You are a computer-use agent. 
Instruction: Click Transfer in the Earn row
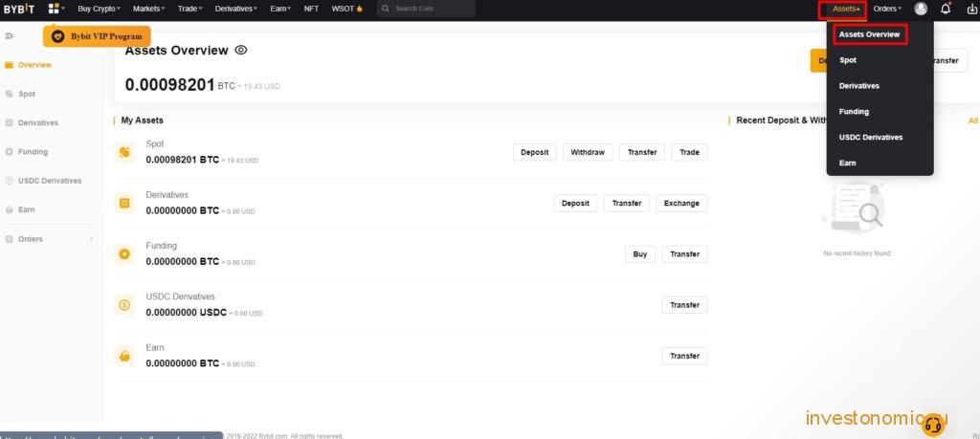[x=684, y=356]
